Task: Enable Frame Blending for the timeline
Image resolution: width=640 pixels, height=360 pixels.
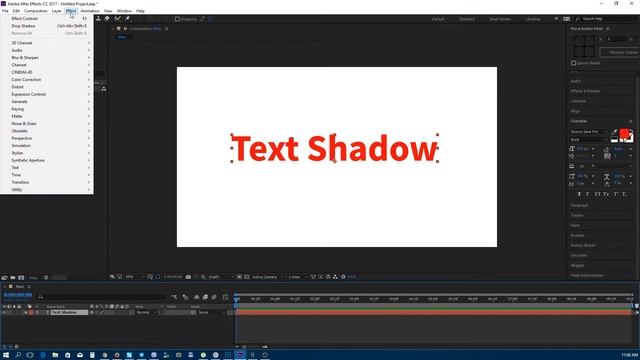Action: [205, 297]
